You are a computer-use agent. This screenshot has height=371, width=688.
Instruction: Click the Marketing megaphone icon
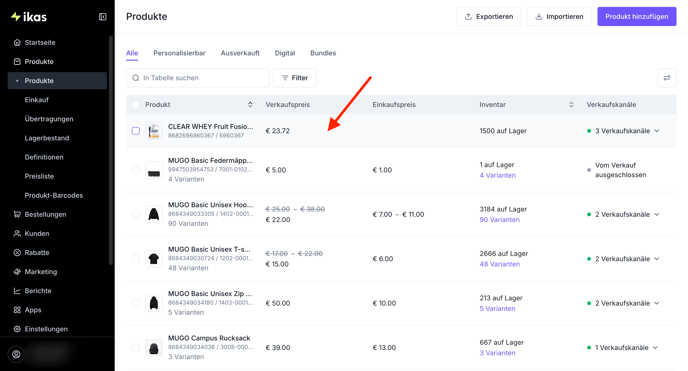(17, 271)
